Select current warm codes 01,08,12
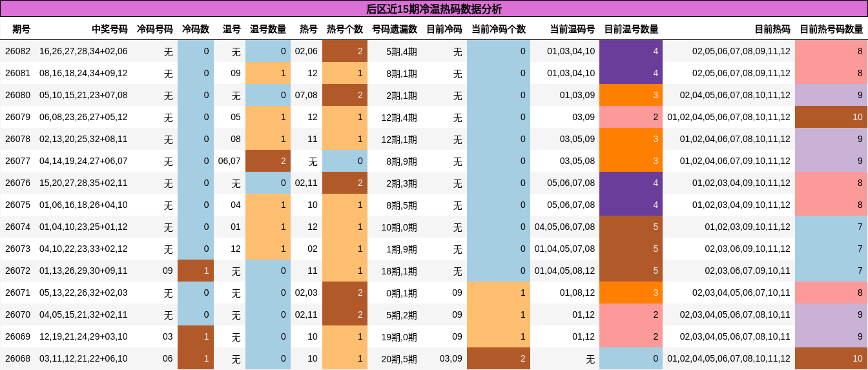868x370 pixels. (x=577, y=293)
